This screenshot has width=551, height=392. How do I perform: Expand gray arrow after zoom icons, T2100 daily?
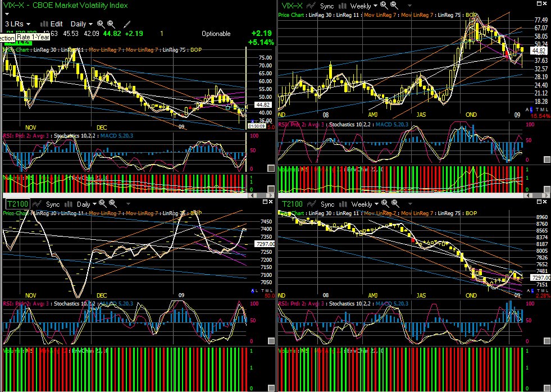pos(128,204)
